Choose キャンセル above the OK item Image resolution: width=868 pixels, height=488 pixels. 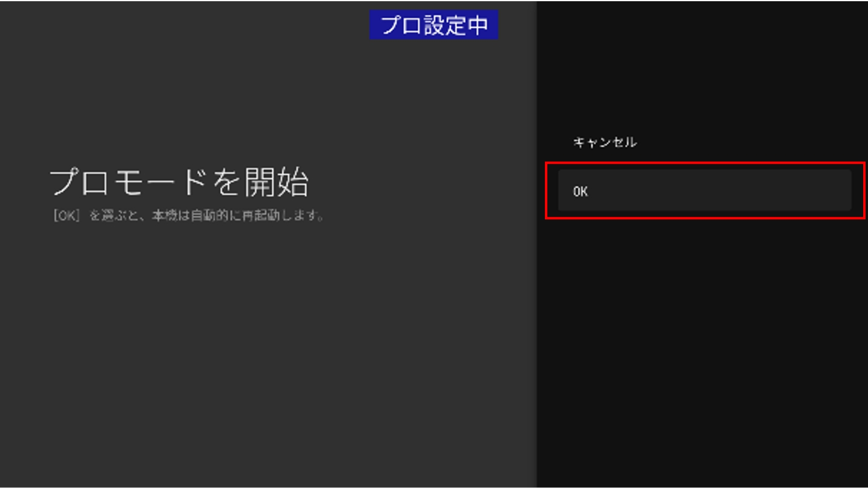(605, 143)
